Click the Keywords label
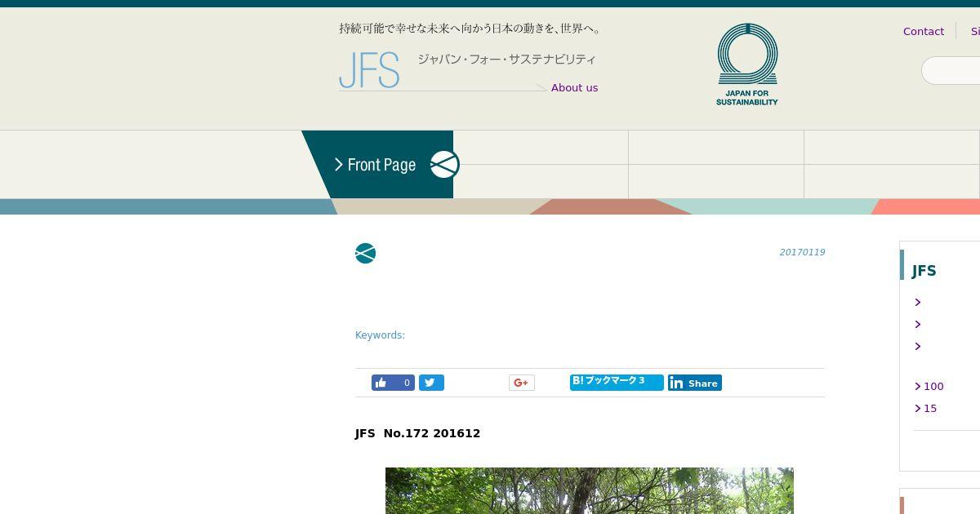Viewport: 980px width, 514px height. pos(380,335)
